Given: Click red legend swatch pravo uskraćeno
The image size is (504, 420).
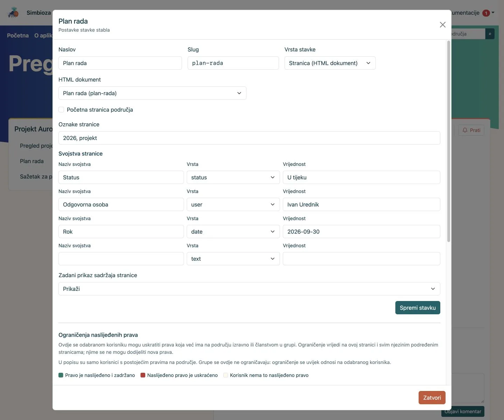Looking at the screenshot, I should (143, 375).
